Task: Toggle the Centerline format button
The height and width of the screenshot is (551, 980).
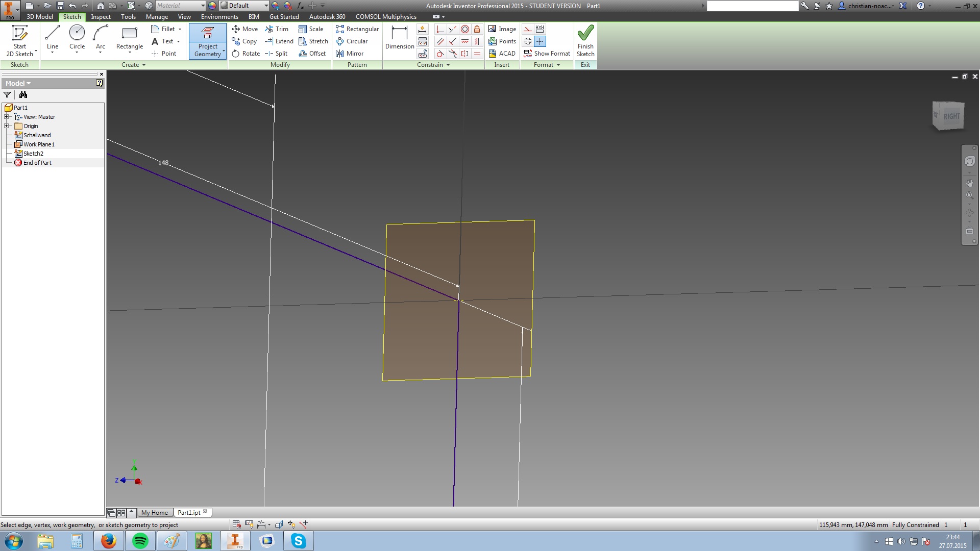Action: [x=528, y=41]
